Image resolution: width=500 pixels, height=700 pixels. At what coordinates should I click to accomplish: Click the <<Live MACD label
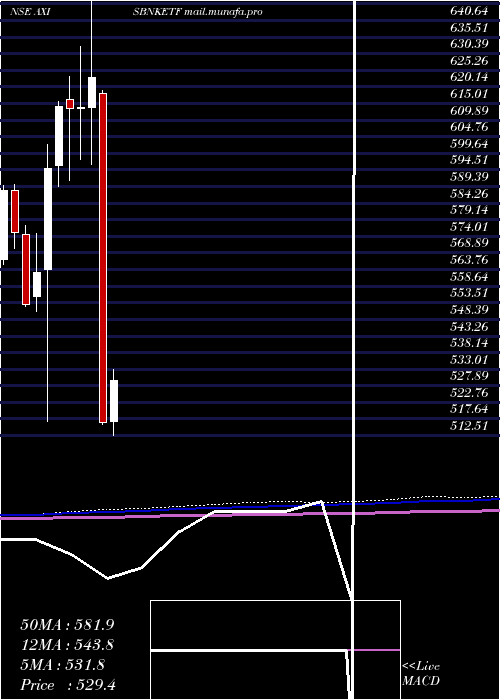pyautogui.click(x=421, y=675)
